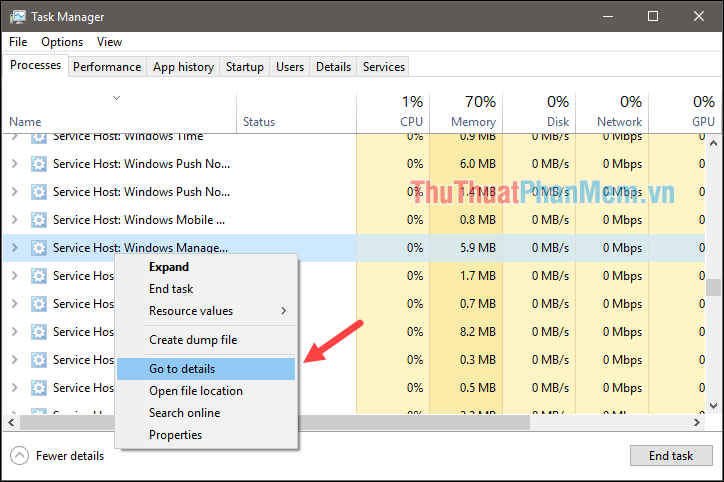Click the vertical scrollbar thumb
Image resolution: width=724 pixels, height=482 pixels.
pos(713,287)
